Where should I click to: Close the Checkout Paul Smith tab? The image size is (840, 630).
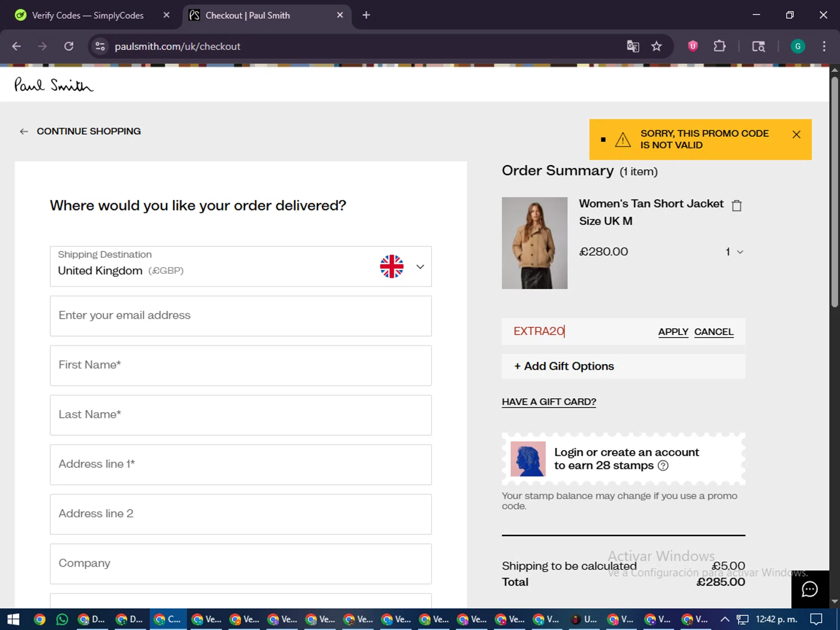tap(340, 15)
